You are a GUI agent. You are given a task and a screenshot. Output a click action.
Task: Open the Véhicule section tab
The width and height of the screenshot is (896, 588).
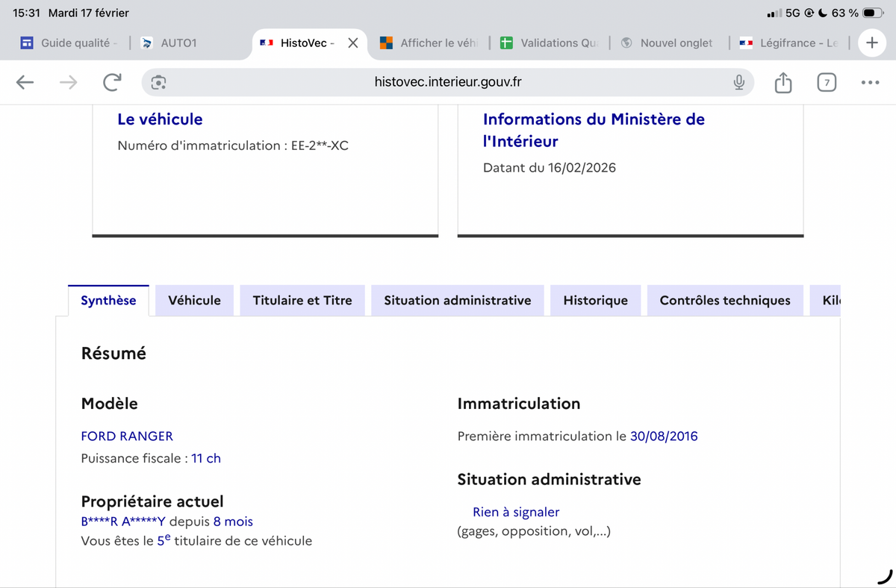tap(194, 301)
